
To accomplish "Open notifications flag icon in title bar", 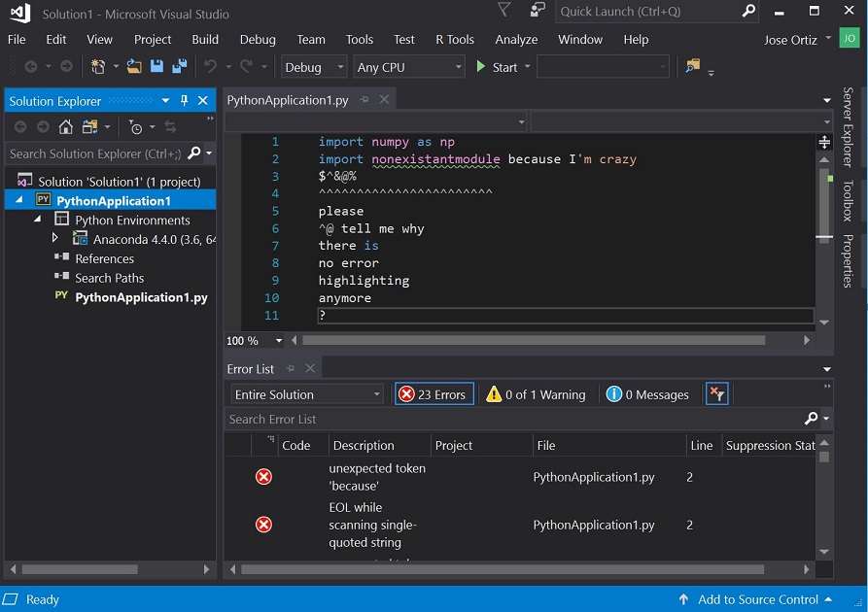I will [x=503, y=10].
